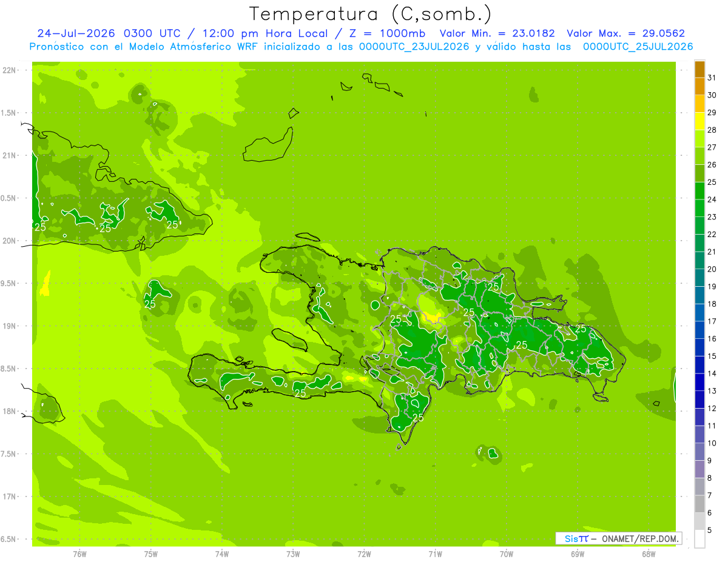Pick the green legend swatch between 24 and 25
Viewport: 728px width, 562px height.
tap(699, 191)
